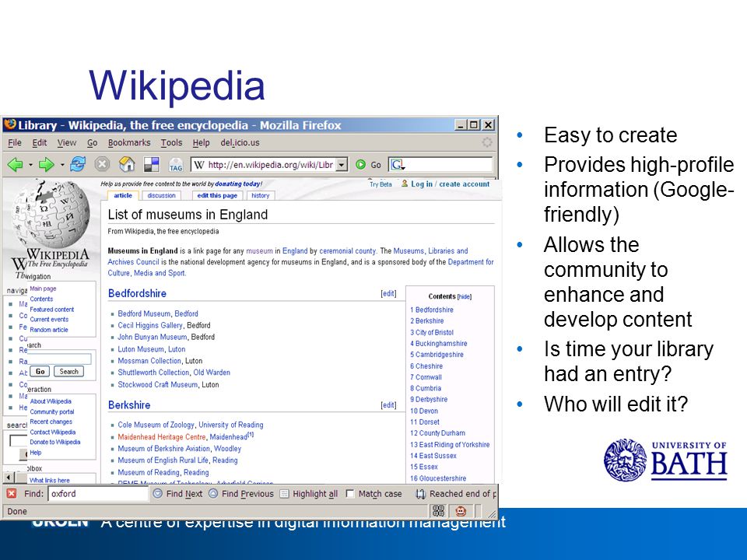
Task: Click the Log in / create account link
Action: (x=451, y=184)
